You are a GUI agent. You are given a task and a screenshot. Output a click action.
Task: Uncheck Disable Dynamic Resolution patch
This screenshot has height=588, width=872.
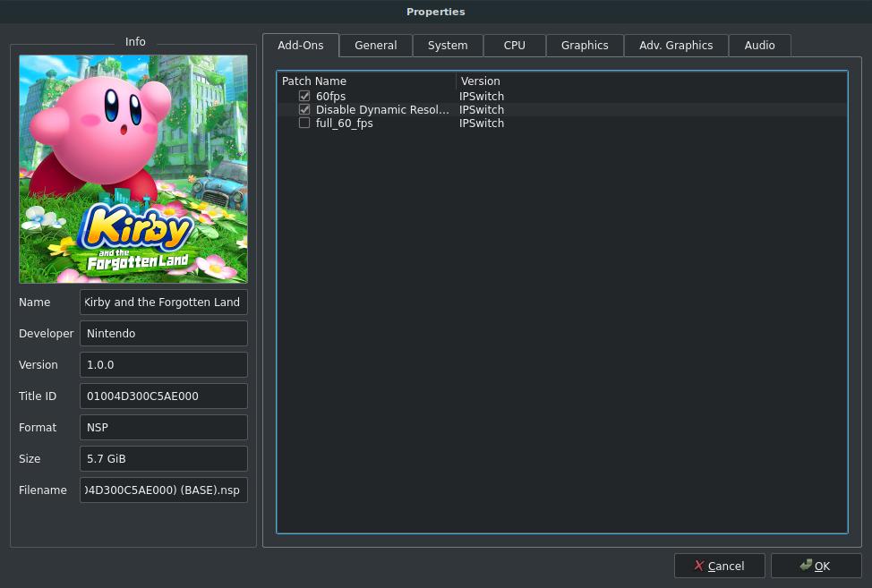pyautogui.click(x=304, y=109)
